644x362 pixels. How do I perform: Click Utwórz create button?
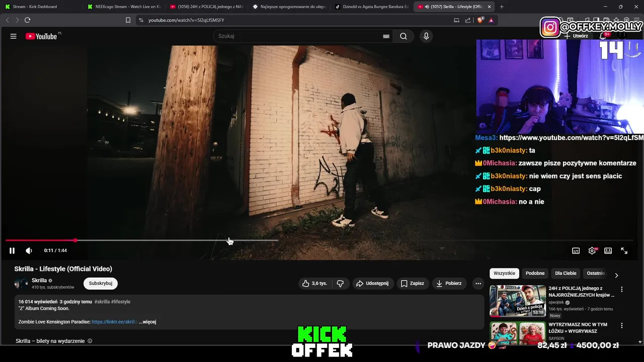[577, 36]
